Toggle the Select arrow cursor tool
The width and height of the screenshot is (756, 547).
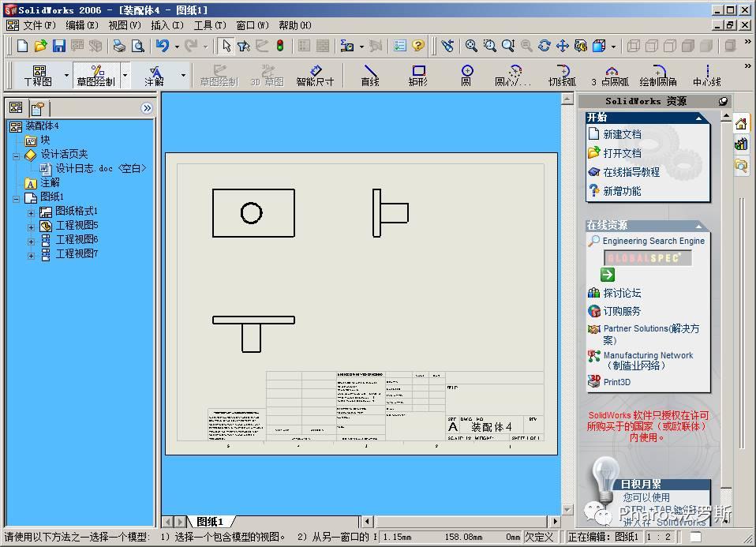point(226,47)
